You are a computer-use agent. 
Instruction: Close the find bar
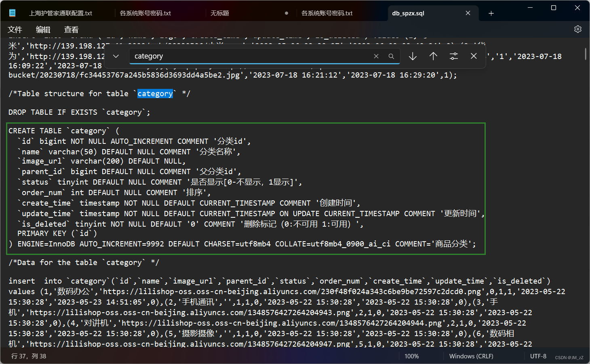pyautogui.click(x=473, y=56)
